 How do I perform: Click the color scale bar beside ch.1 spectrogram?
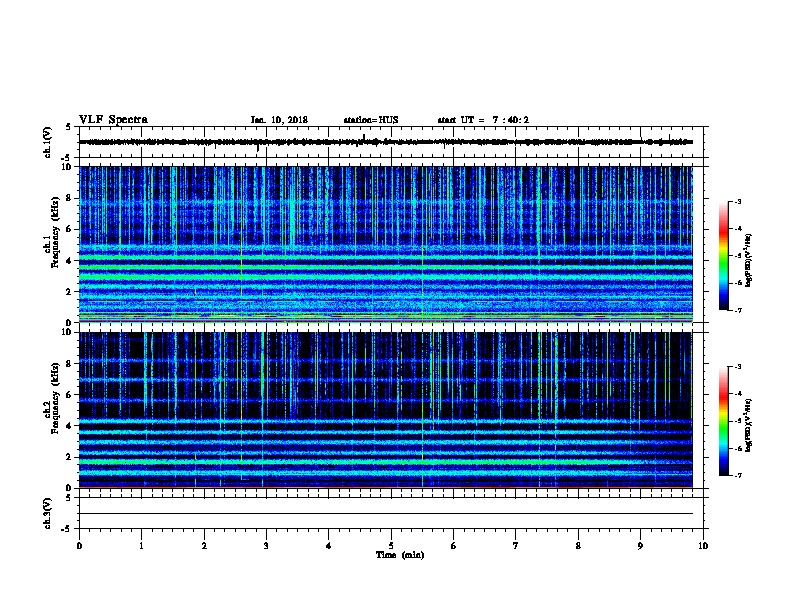[723, 256]
